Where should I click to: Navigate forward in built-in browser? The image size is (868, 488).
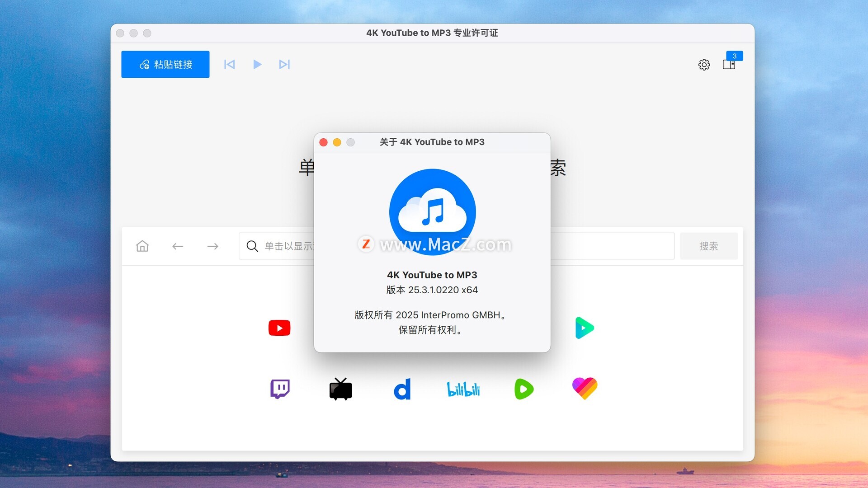pyautogui.click(x=213, y=246)
